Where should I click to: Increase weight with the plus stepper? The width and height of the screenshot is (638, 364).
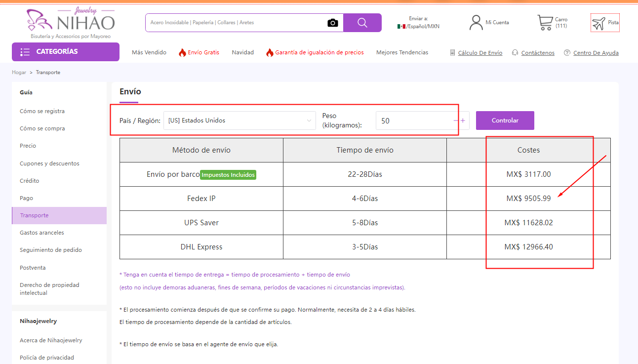[x=463, y=121]
